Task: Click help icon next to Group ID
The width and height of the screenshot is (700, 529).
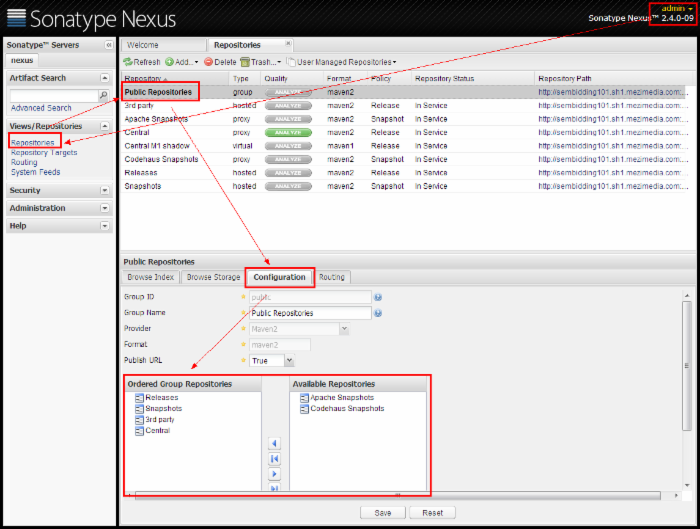Action: point(378,297)
